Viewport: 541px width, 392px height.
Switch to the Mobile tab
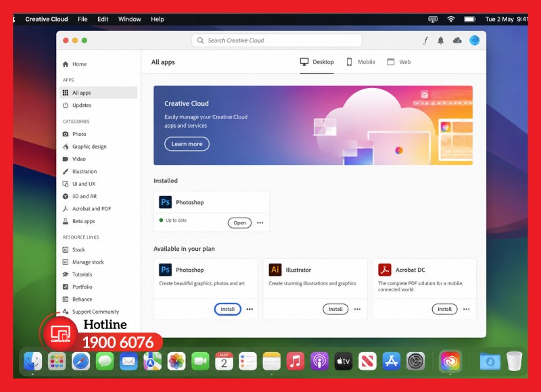(361, 62)
